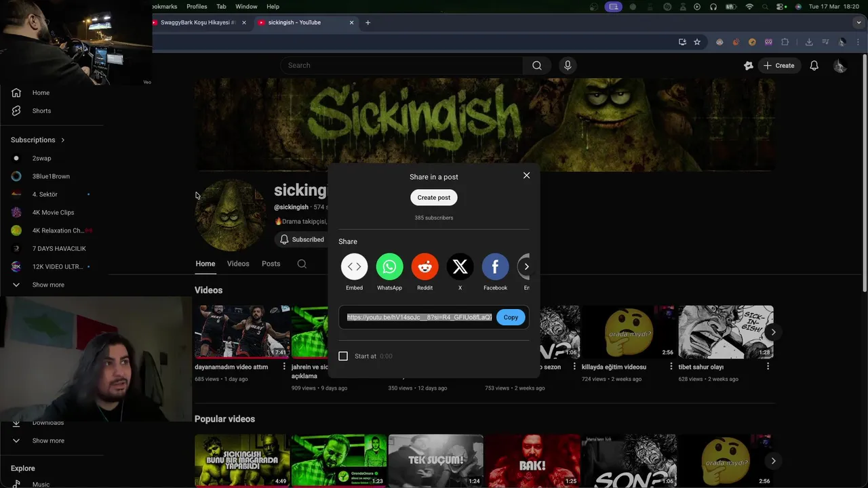Click the YouTube search box
868x488 pixels.
(x=401, y=65)
